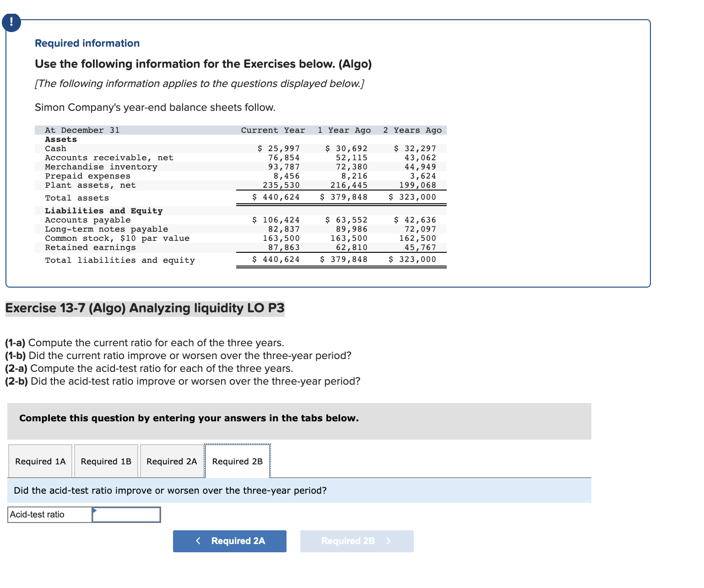Click the Total liabilities and equity label

[120, 260]
